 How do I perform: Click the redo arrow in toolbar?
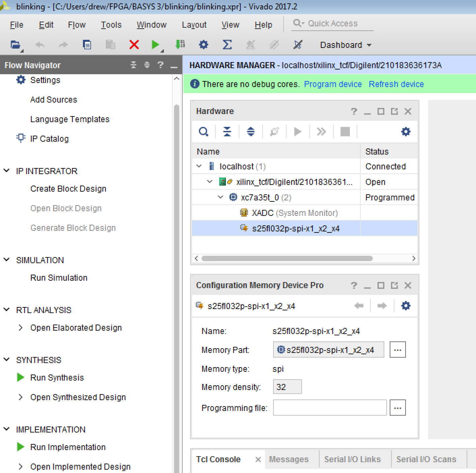[63, 45]
